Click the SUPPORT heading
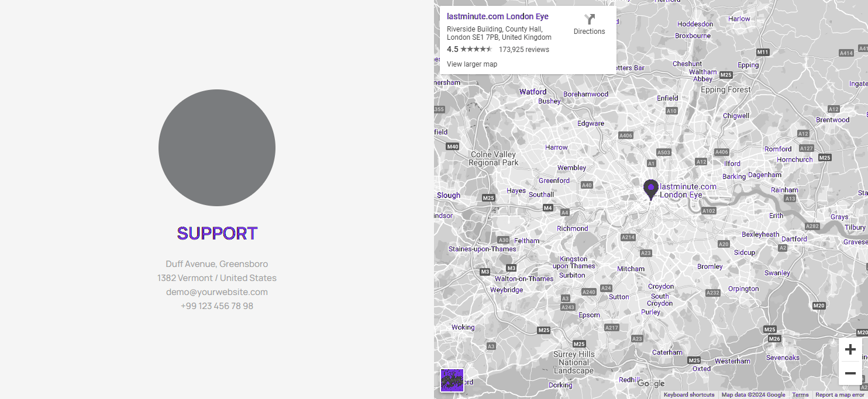868x399 pixels. pyautogui.click(x=217, y=233)
